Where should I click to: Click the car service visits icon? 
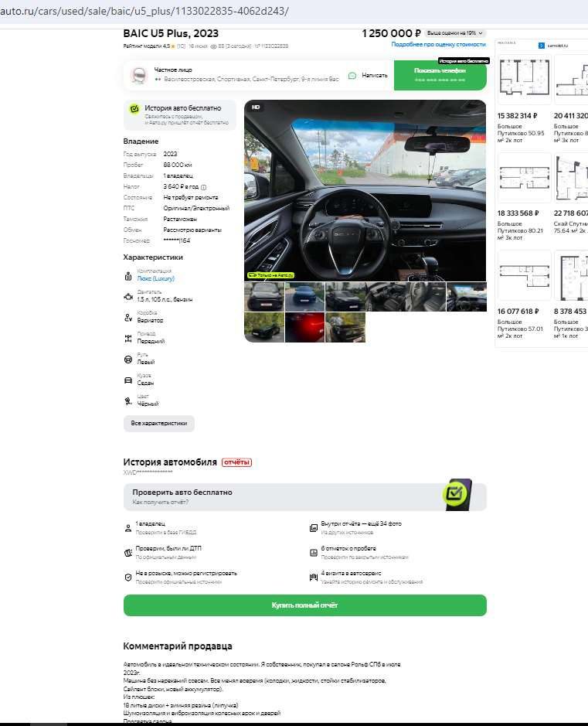point(313,578)
